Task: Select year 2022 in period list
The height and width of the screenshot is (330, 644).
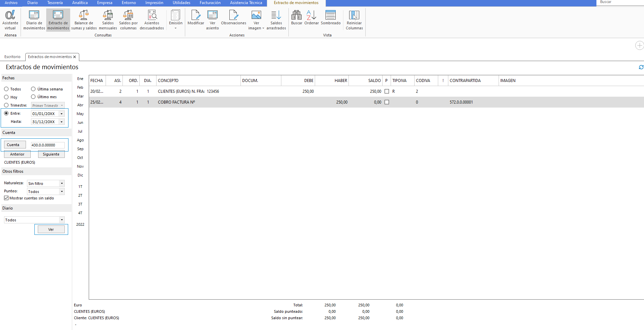Action: point(80,224)
